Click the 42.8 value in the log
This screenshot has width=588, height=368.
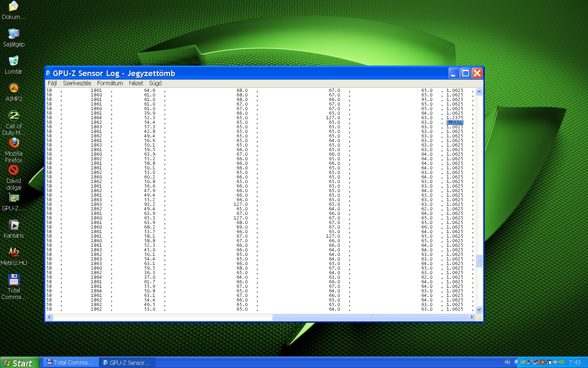click(x=149, y=131)
